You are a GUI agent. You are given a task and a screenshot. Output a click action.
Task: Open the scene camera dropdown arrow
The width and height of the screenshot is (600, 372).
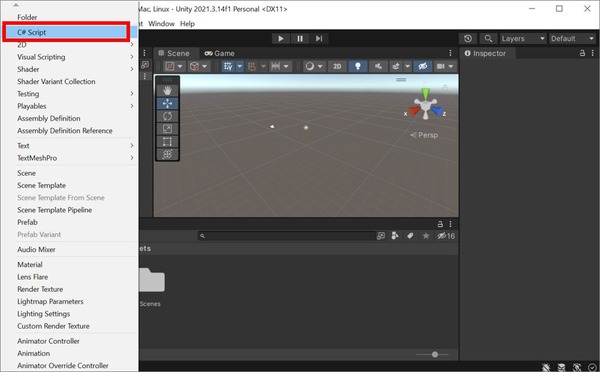click(x=451, y=66)
